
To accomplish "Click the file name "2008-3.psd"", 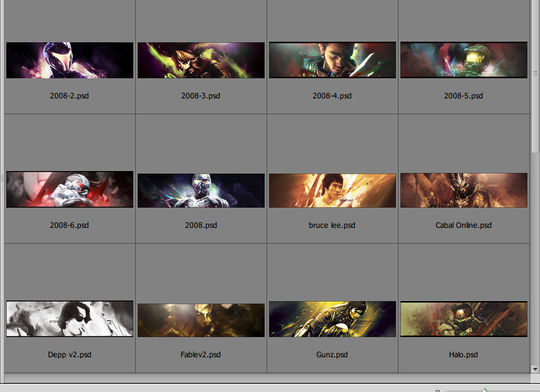I will click(201, 96).
